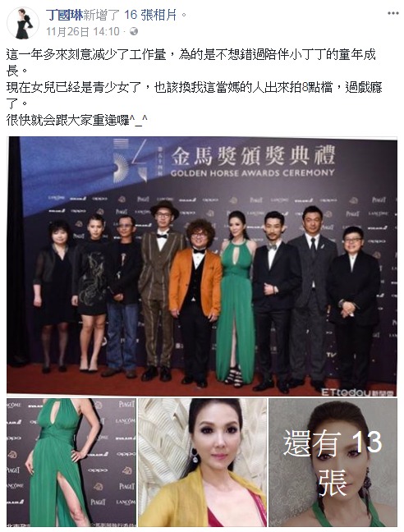404x532 pixels.
Task: Click the ETtoday watermark in the photo
Action: click(x=358, y=392)
